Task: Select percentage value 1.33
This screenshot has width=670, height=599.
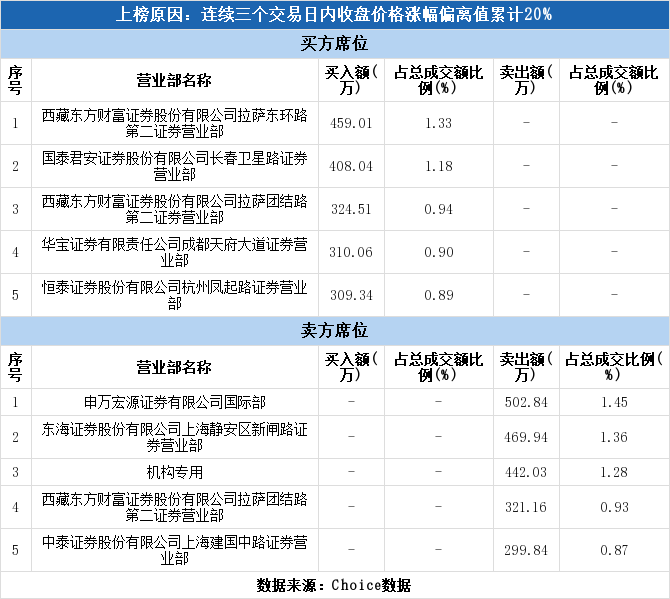Action: click(438, 123)
